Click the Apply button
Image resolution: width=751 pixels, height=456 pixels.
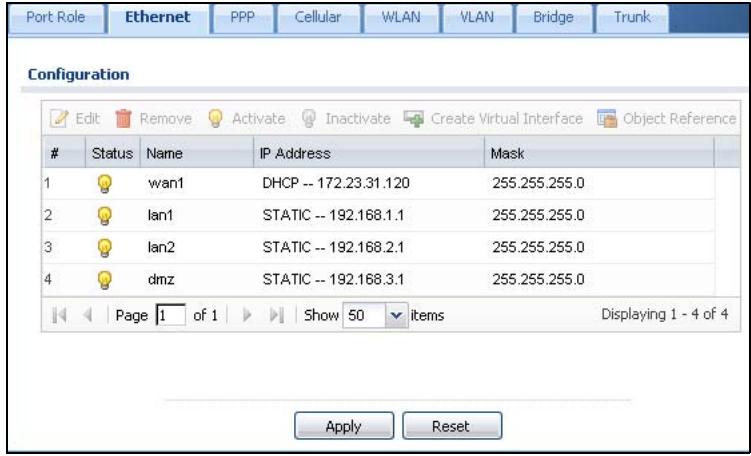pos(344,426)
